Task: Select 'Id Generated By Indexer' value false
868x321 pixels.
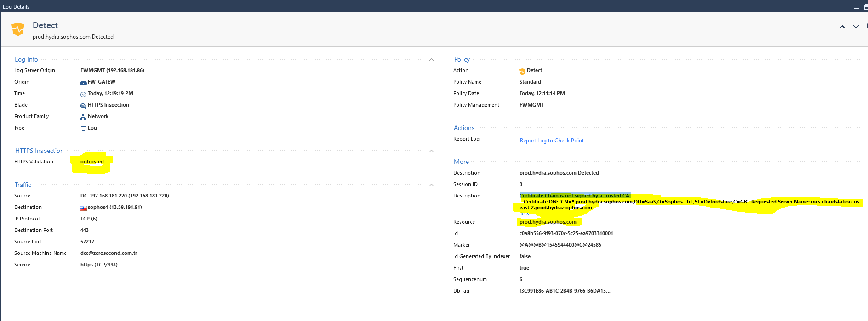Action: click(525, 256)
